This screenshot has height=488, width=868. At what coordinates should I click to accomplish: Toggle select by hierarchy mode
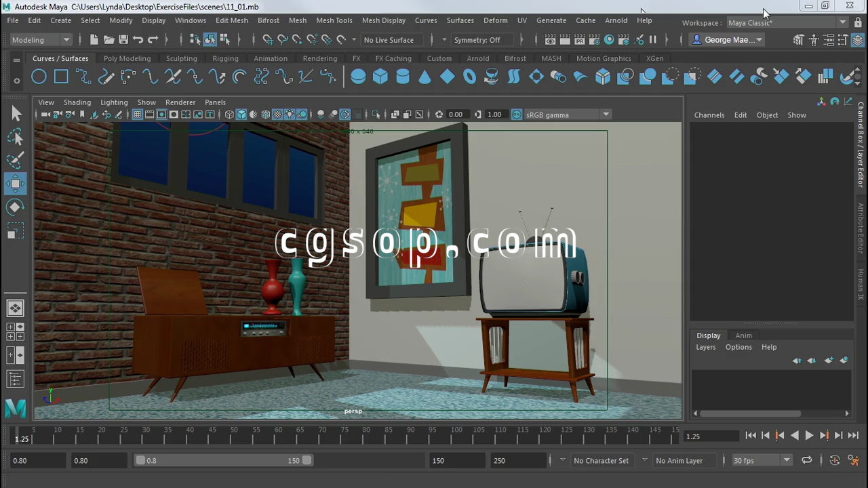coord(195,40)
